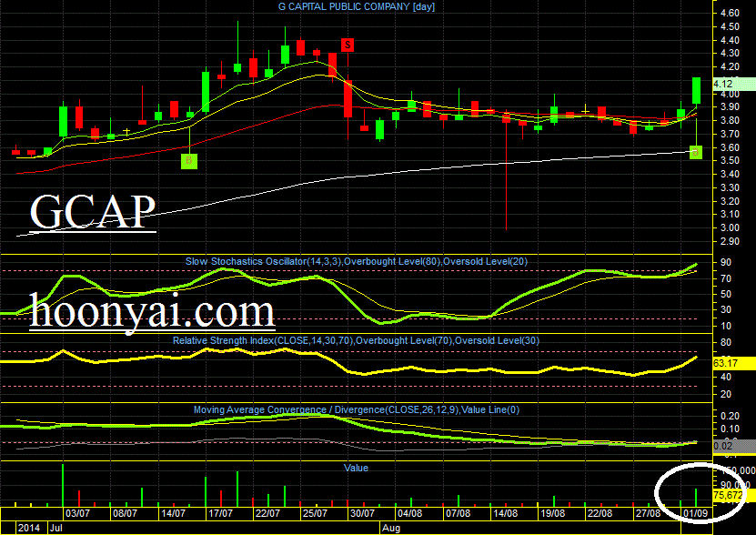
Task: Click the 01/09 date label
Action: coord(695,513)
